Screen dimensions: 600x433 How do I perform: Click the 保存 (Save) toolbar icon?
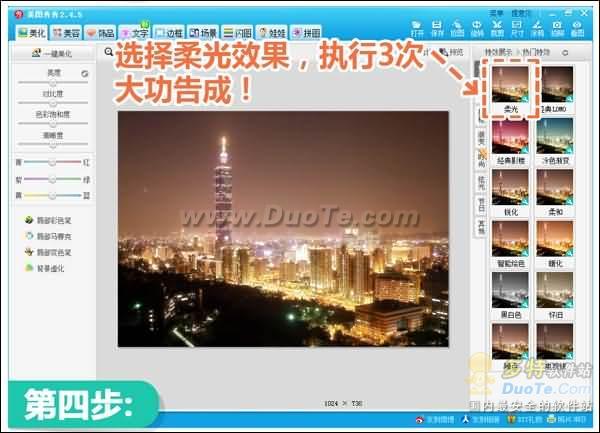[438, 27]
